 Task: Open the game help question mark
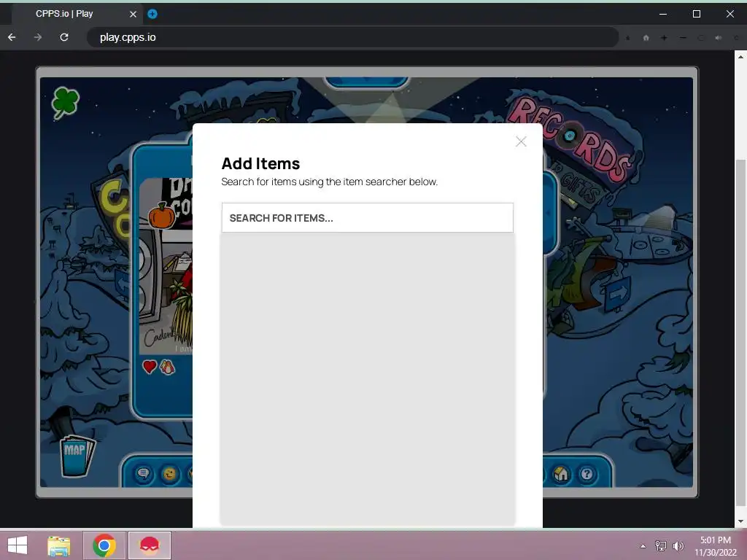pyautogui.click(x=587, y=474)
